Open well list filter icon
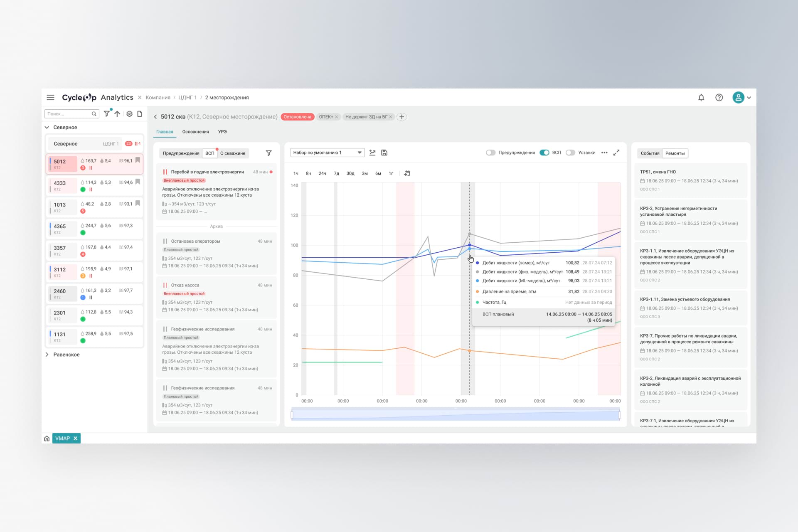 click(x=107, y=113)
